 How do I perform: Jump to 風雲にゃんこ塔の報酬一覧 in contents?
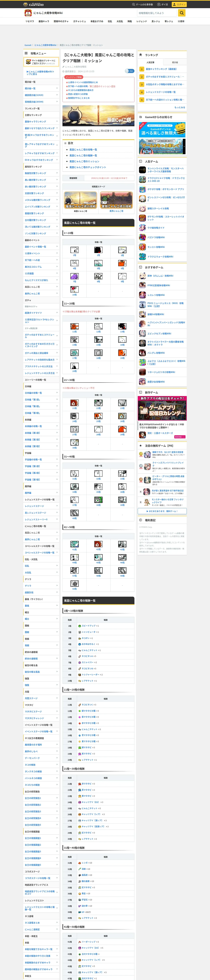pos(83,156)
